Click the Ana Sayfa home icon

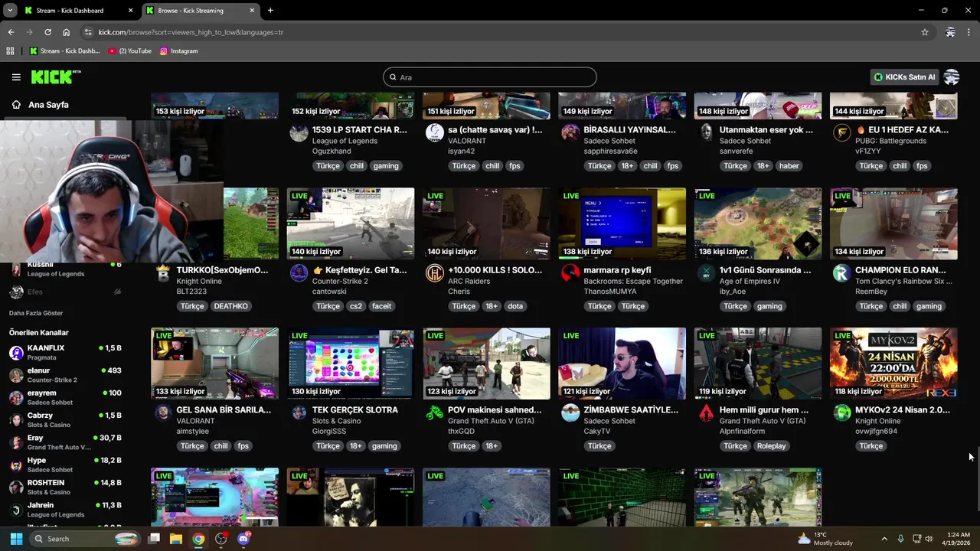tap(16, 105)
